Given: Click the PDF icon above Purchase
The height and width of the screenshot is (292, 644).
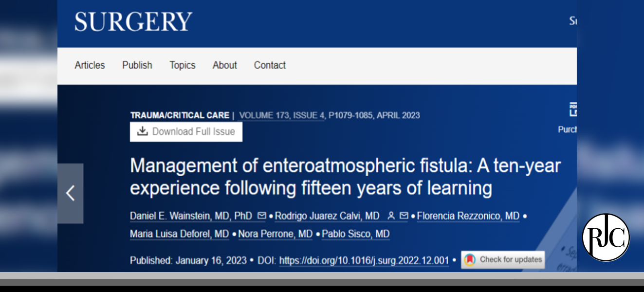Looking at the screenshot, I should coord(572,110).
